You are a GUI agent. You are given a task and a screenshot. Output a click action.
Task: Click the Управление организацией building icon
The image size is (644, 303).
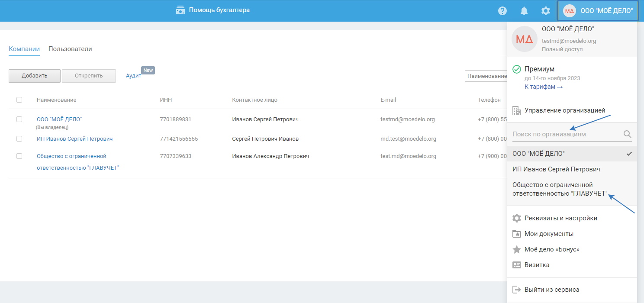click(x=517, y=110)
